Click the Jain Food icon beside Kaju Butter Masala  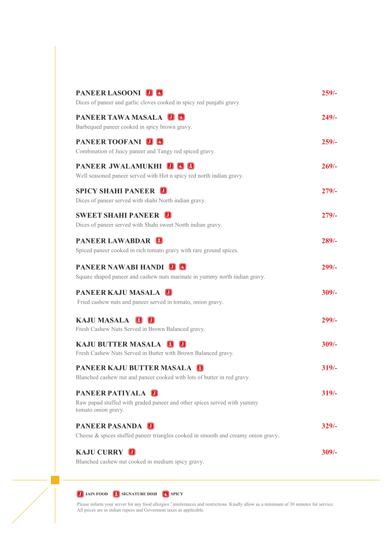182,344
